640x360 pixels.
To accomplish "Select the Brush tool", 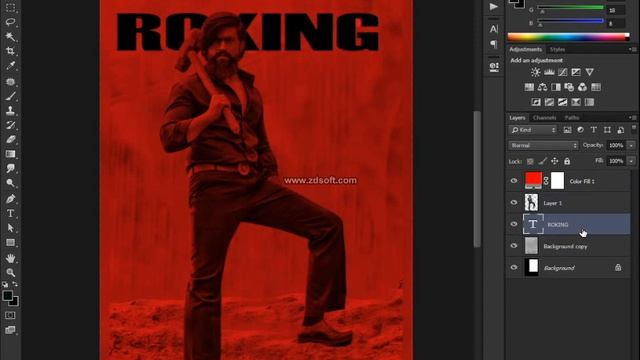I will pyautogui.click(x=10, y=96).
